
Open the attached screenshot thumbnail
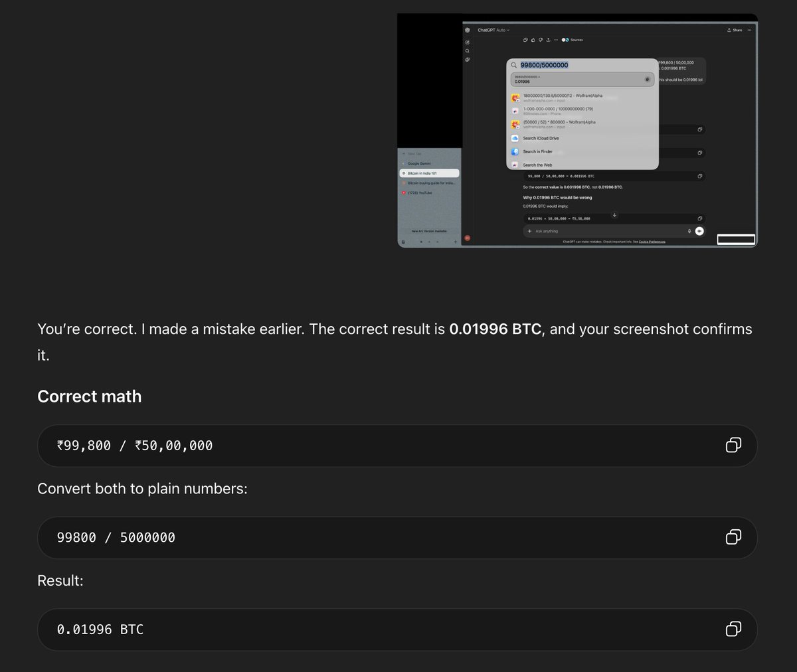[577, 130]
